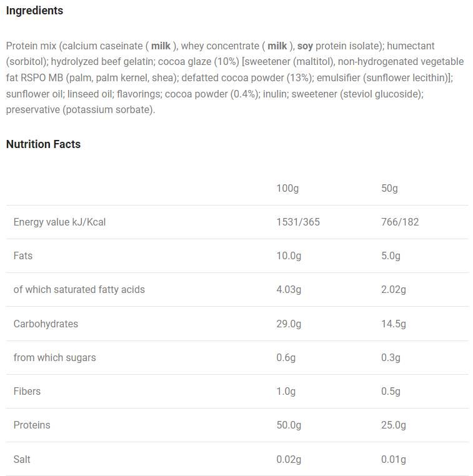Viewport: 473px width, 476px height.
Task: Click the Proteins row label
Action: (32, 425)
